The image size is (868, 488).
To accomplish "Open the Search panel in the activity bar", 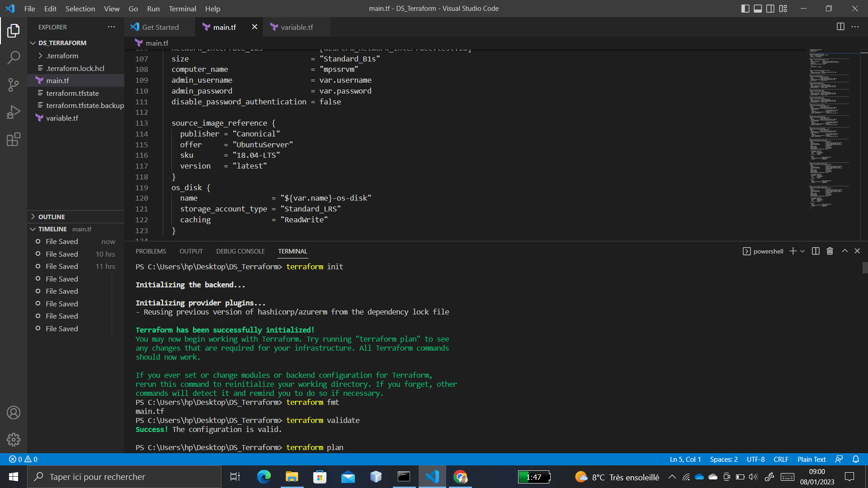I will (x=14, y=58).
